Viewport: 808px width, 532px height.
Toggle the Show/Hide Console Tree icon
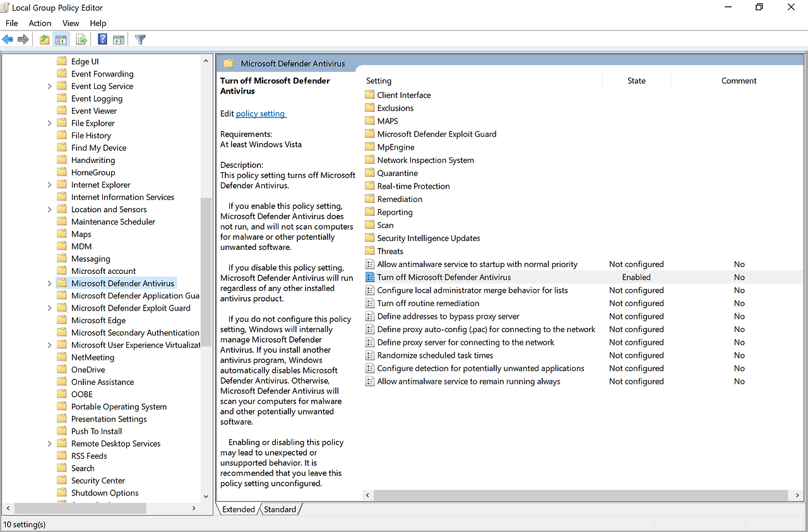pyautogui.click(x=61, y=39)
